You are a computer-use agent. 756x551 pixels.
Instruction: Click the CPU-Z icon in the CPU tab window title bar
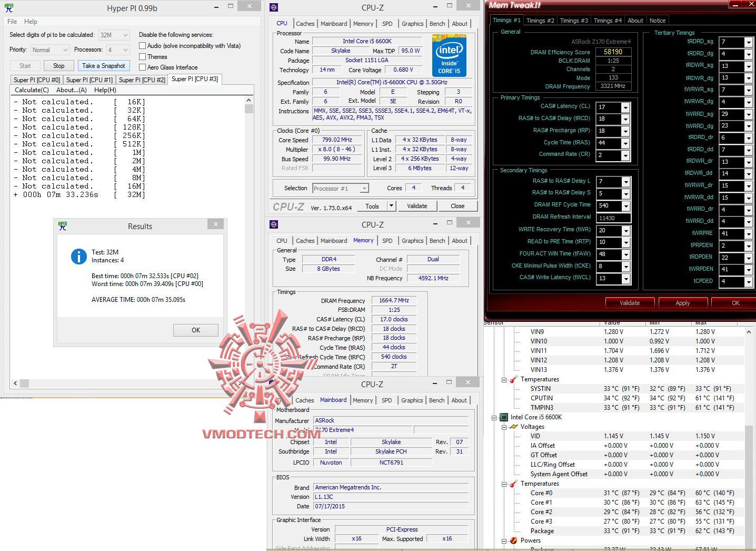pos(274,7)
